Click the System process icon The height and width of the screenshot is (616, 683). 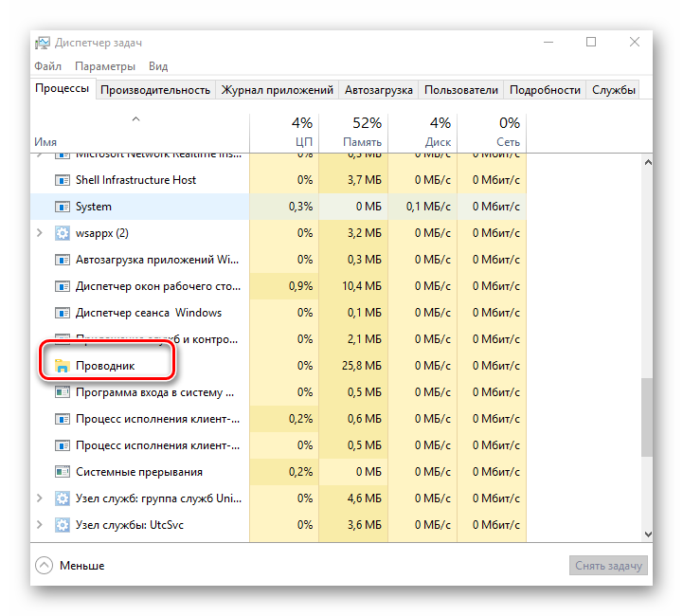(x=63, y=207)
